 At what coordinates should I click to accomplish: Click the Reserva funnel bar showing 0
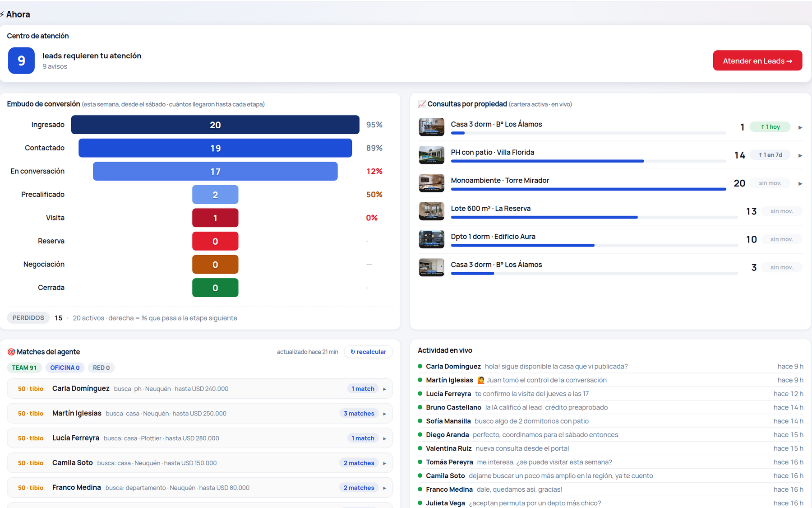point(215,241)
